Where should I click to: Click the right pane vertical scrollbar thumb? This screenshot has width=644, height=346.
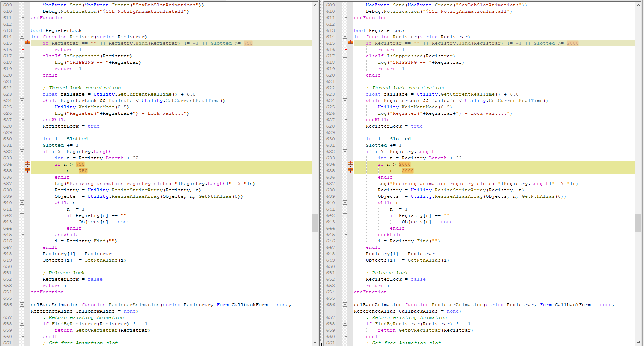pos(638,223)
